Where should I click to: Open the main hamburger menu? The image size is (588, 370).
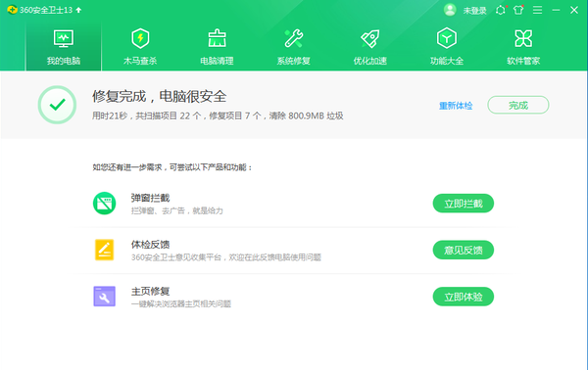click(x=537, y=10)
